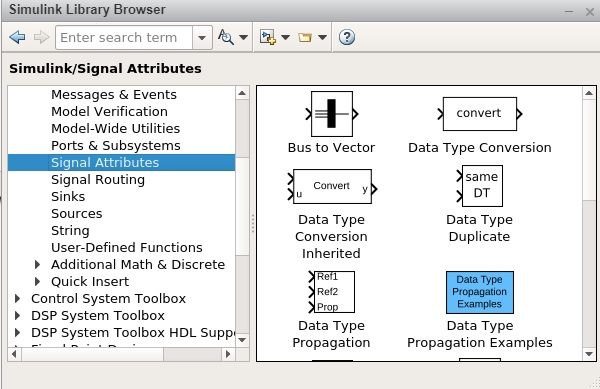Expand the open folder dropdown arrow
Image resolution: width=600 pixels, height=389 pixels.
coord(322,37)
